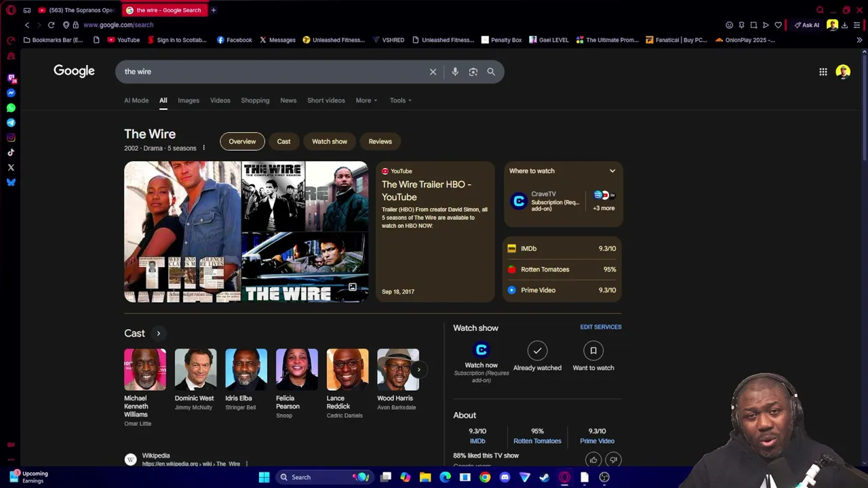This screenshot has width=868, height=488.
Task: Like this TV show with thumbs up
Action: click(593, 460)
